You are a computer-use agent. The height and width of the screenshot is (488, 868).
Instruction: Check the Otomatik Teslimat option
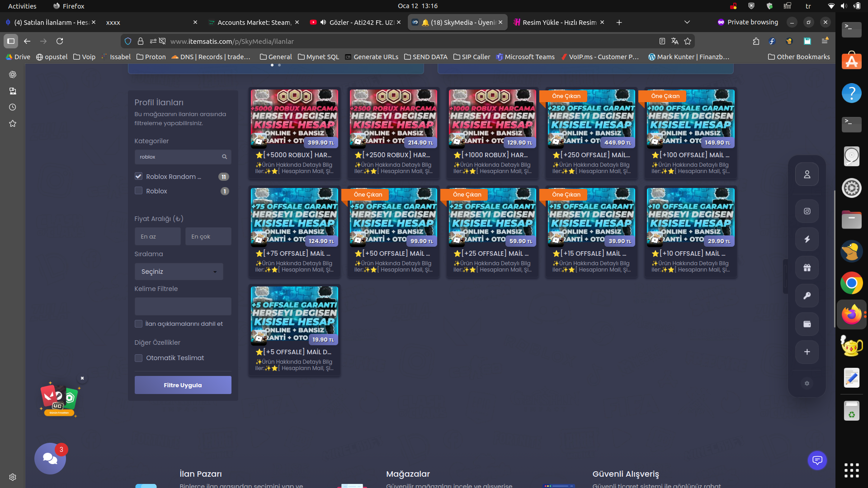(139, 358)
